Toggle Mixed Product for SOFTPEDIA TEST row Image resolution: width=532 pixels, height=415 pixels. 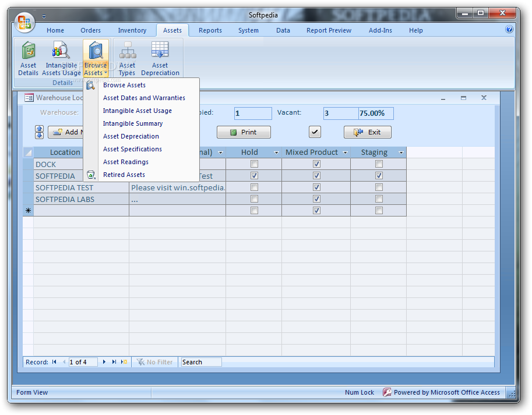coord(316,187)
